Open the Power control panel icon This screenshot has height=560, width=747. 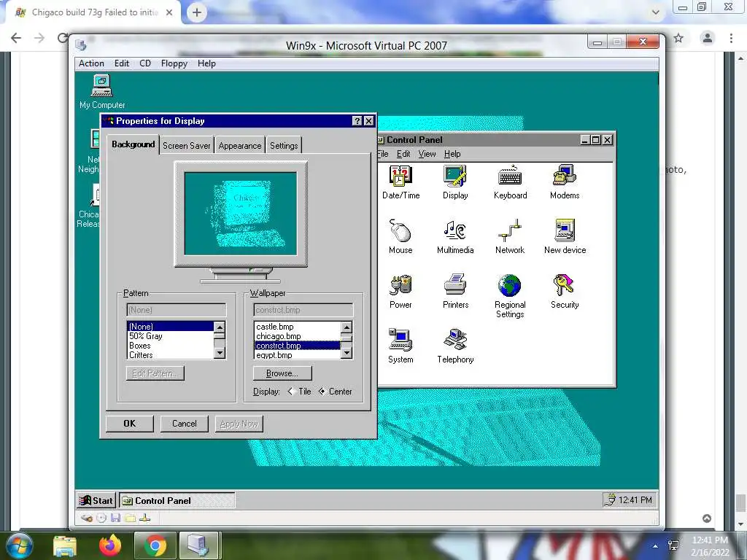click(400, 292)
